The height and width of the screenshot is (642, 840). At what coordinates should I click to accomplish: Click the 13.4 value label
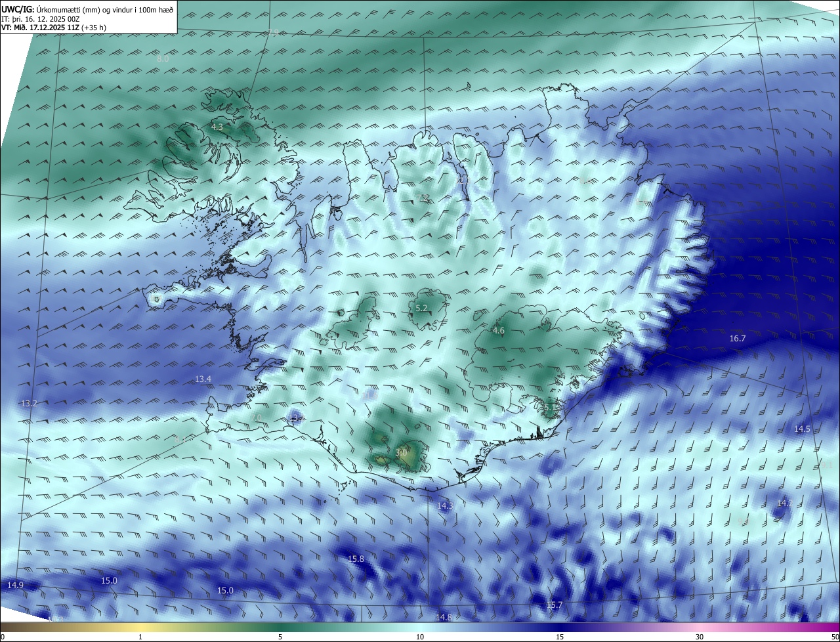[x=203, y=379]
